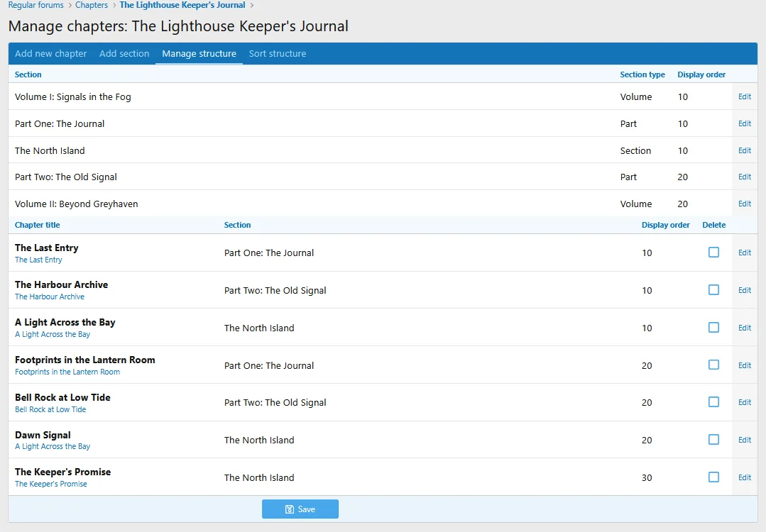The height and width of the screenshot is (532, 766).
Task: Mark Dawn Signal chapter for deletion
Action: click(713, 440)
